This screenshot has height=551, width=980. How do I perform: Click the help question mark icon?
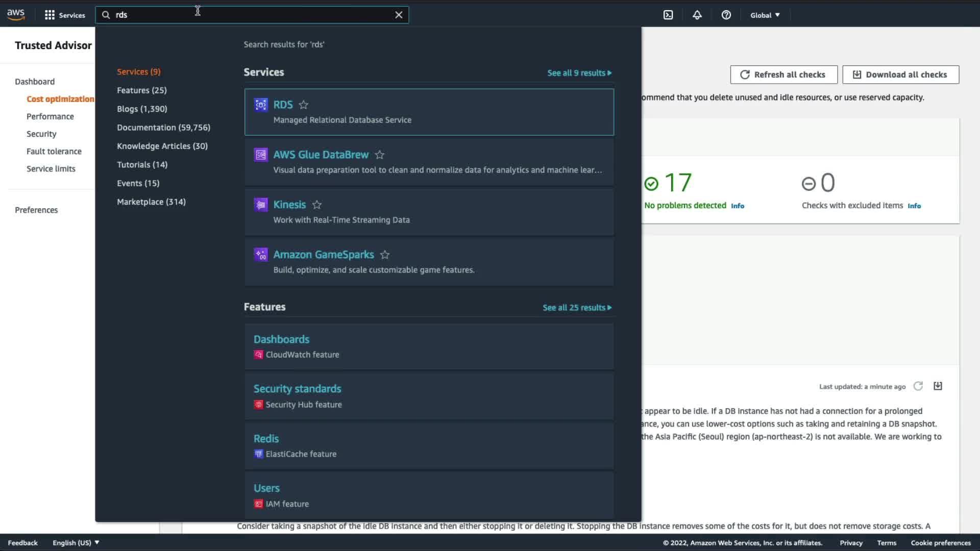pos(726,15)
